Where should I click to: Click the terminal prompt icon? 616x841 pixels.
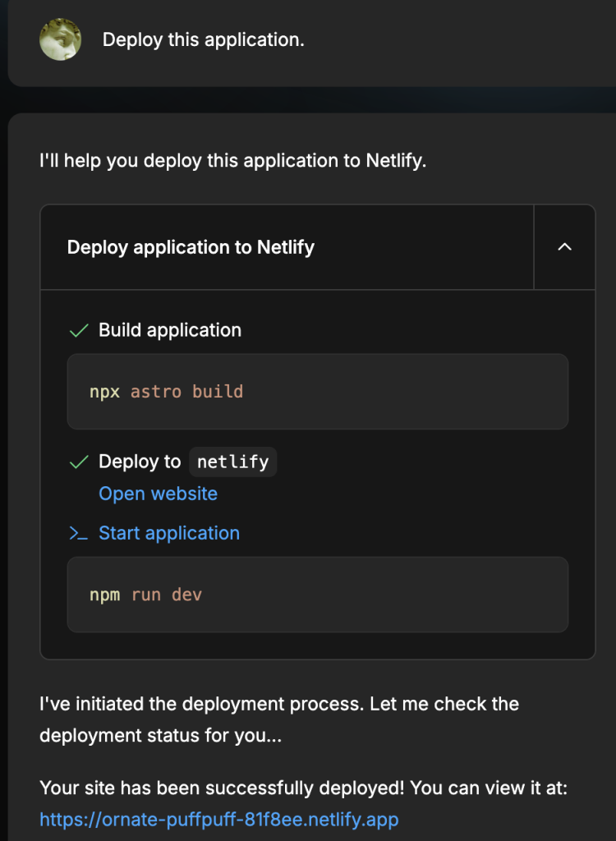[x=79, y=534]
